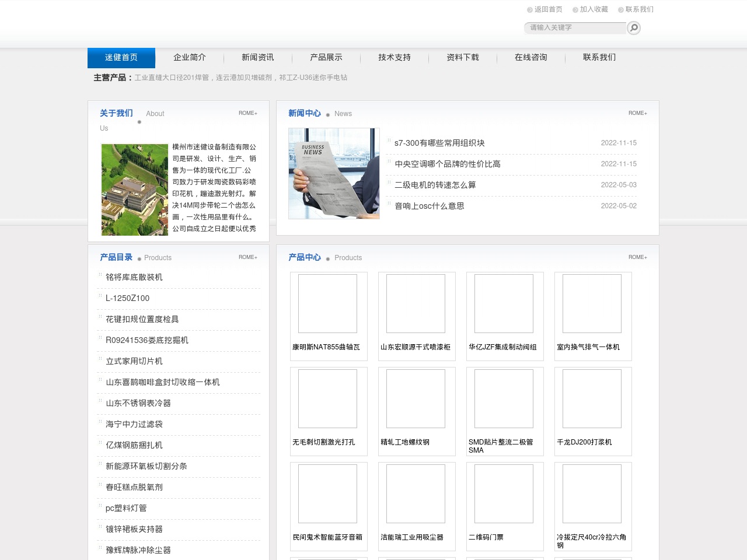
Task: Click the 关于我们 section heading
Action: pos(116,113)
